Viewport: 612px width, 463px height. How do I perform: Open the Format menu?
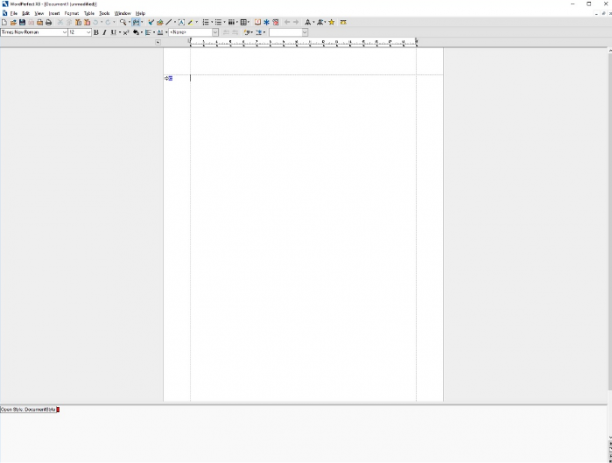tap(72, 13)
